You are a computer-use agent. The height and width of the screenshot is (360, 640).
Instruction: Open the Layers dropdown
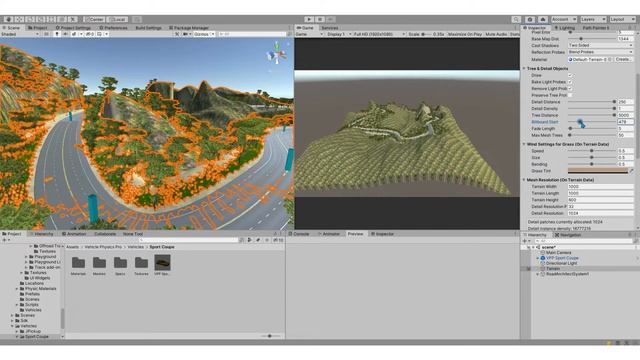593,19
